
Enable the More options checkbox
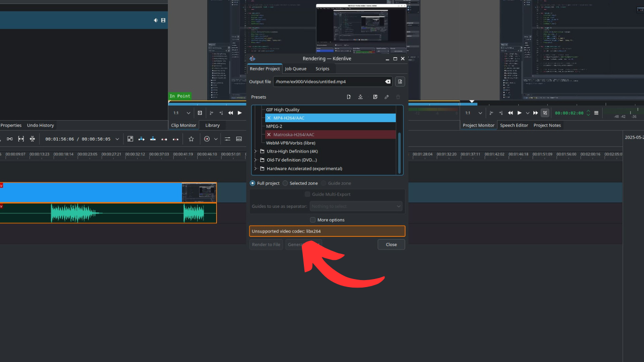point(313,220)
